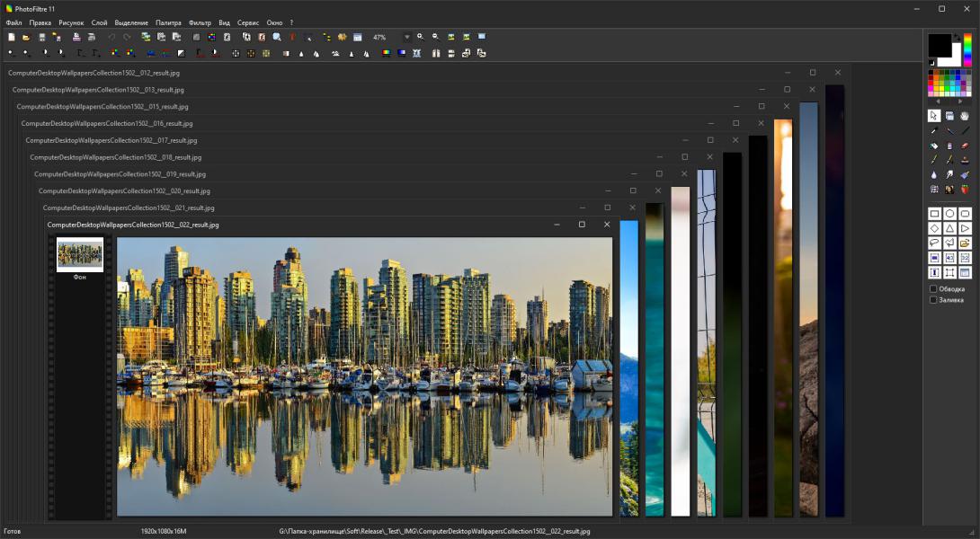Save the image with the floppy disk icon
980x539 pixels.
(42, 38)
